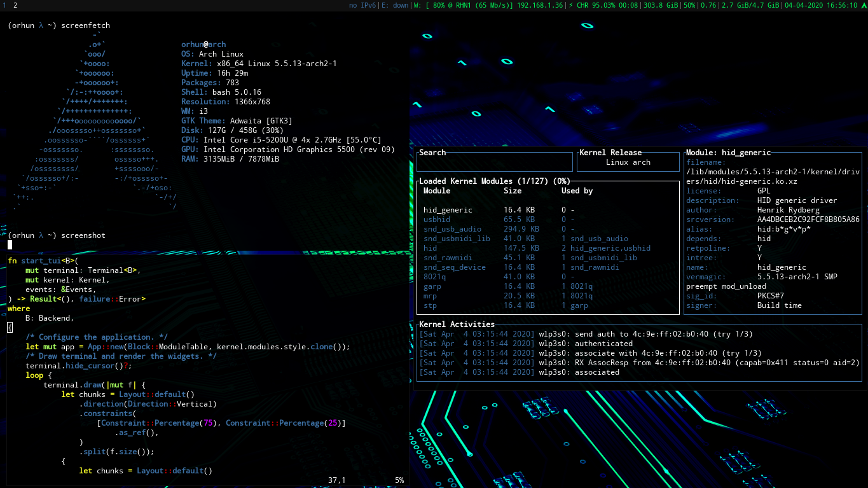Select the 8021q module name in the table
This screenshot has width=868, height=488.
434,277
